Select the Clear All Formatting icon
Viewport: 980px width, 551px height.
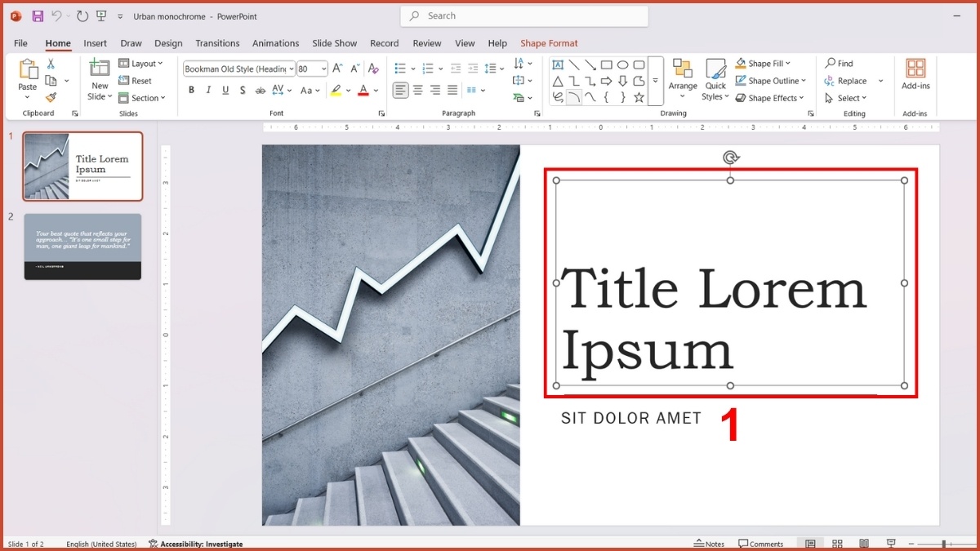(x=373, y=69)
